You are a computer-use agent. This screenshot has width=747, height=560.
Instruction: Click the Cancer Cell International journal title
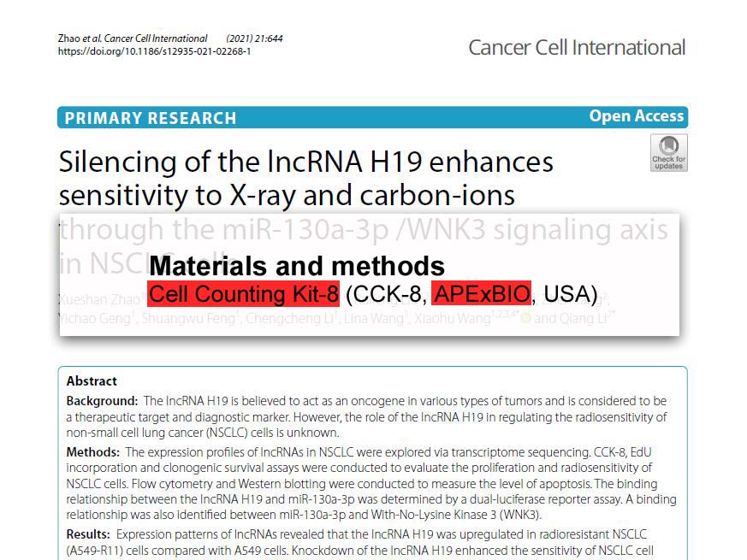tap(576, 47)
